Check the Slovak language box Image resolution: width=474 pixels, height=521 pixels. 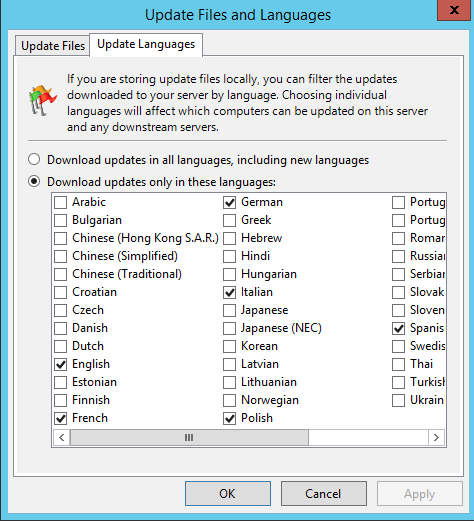[x=399, y=292]
